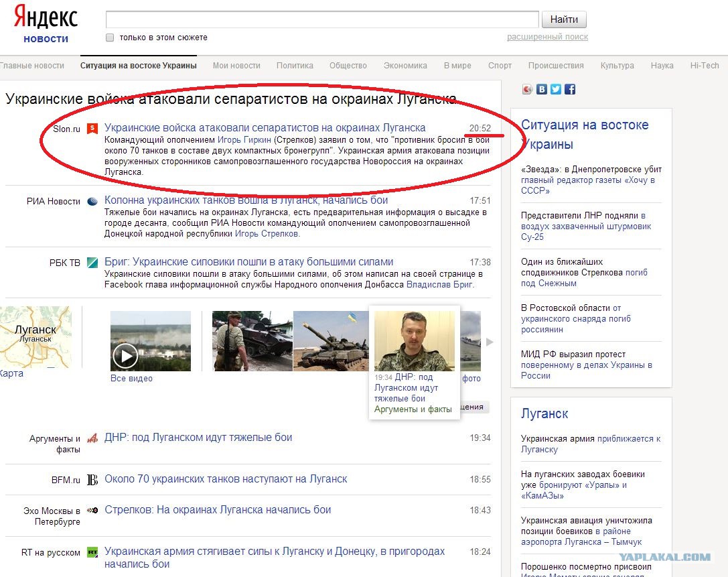Open 'Стрелков: На окраинах Луганска начались бои'
Screen dimensions: 728x577
tap(218, 510)
